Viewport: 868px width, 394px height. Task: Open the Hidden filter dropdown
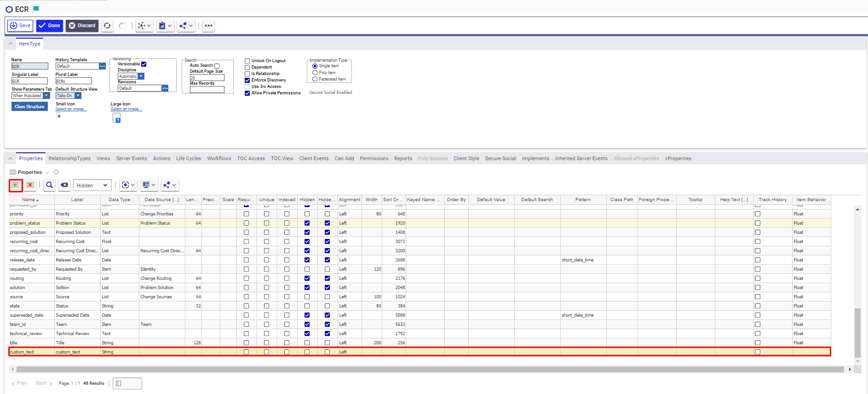[92, 185]
